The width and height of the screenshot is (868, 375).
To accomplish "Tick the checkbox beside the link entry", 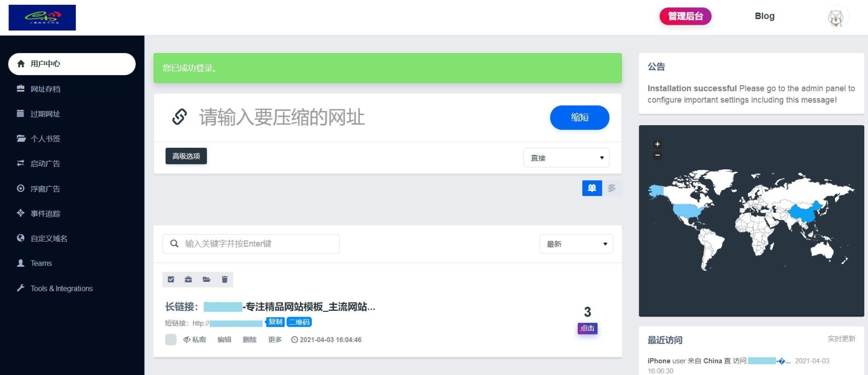I will point(171,339).
